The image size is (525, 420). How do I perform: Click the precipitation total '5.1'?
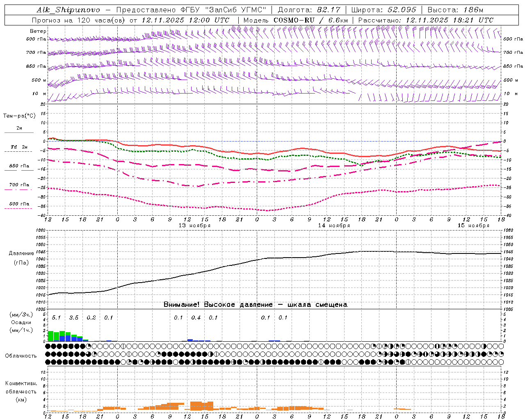(x=56, y=318)
